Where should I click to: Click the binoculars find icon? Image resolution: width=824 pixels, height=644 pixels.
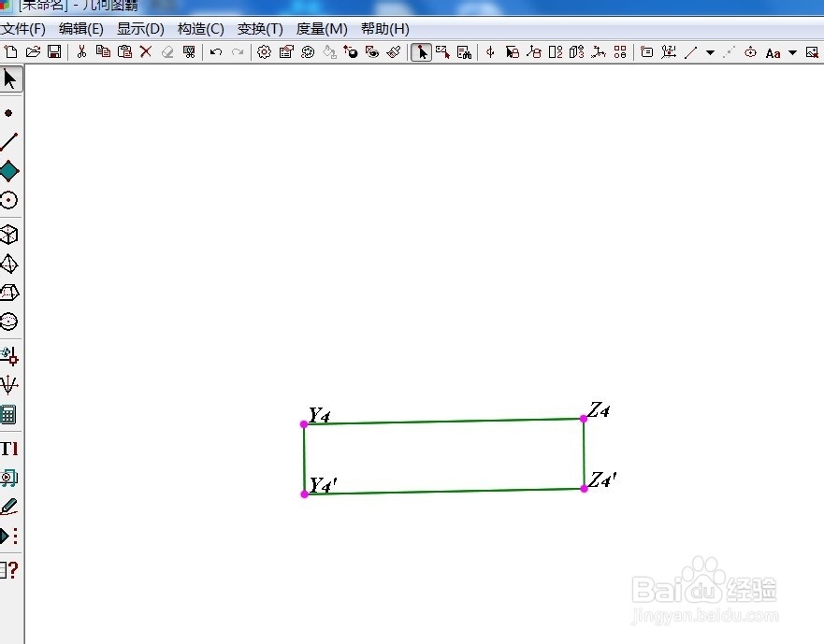(x=464, y=52)
